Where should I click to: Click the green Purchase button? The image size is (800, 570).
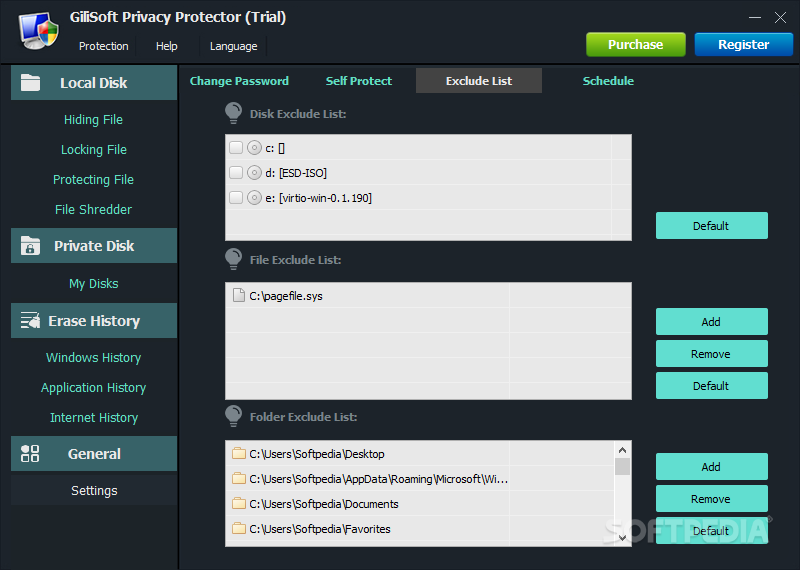[636, 44]
